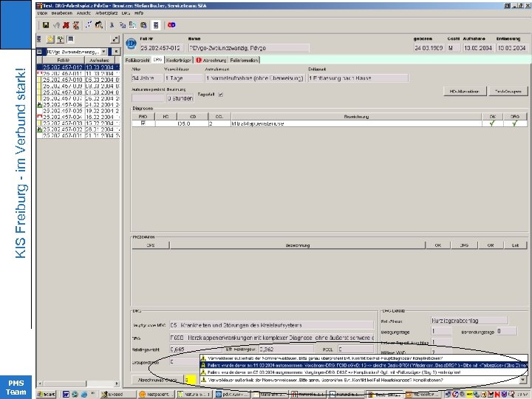This screenshot has height=399, width=532.
Task: Click the copy icon in toolbar
Action: click(123, 25)
